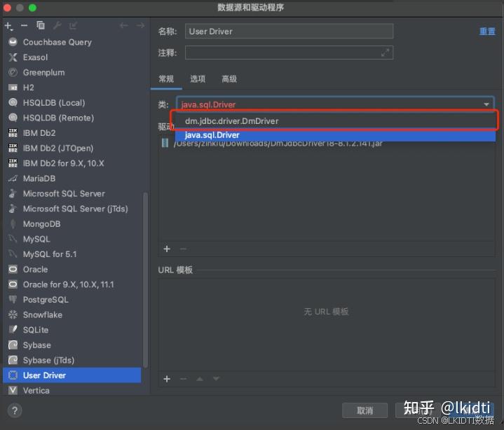Click the remove driver minus icon
This screenshot has width=504, height=430.
(24, 25)
